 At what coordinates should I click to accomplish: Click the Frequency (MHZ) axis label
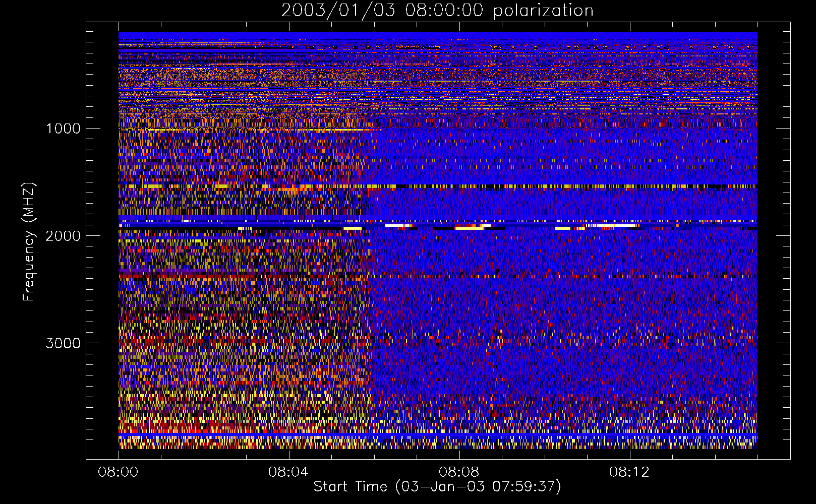click(x=29, y=241)
